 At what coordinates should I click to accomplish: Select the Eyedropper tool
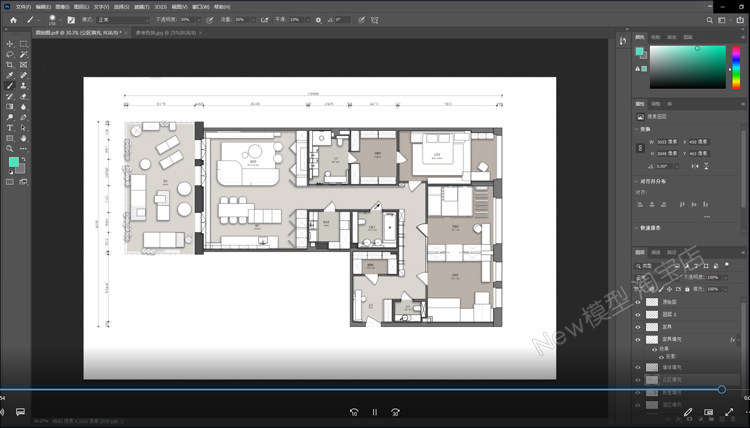(10, 75)
